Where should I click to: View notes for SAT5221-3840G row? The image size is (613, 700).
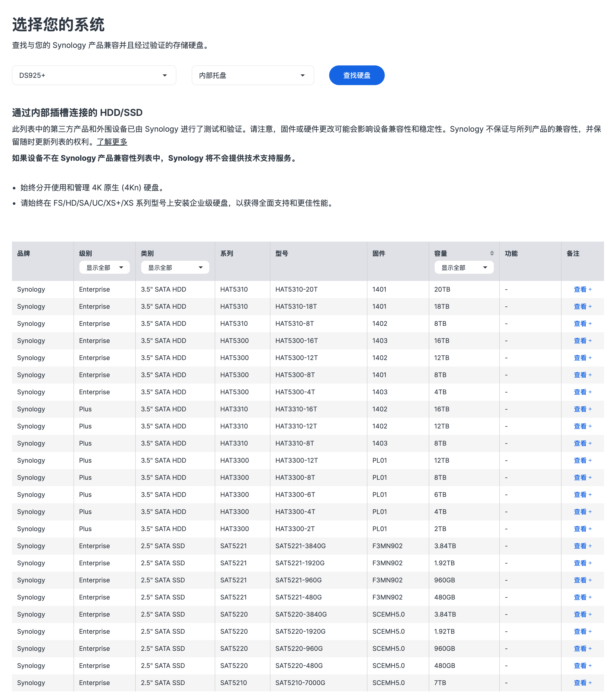tap(583, 546)
